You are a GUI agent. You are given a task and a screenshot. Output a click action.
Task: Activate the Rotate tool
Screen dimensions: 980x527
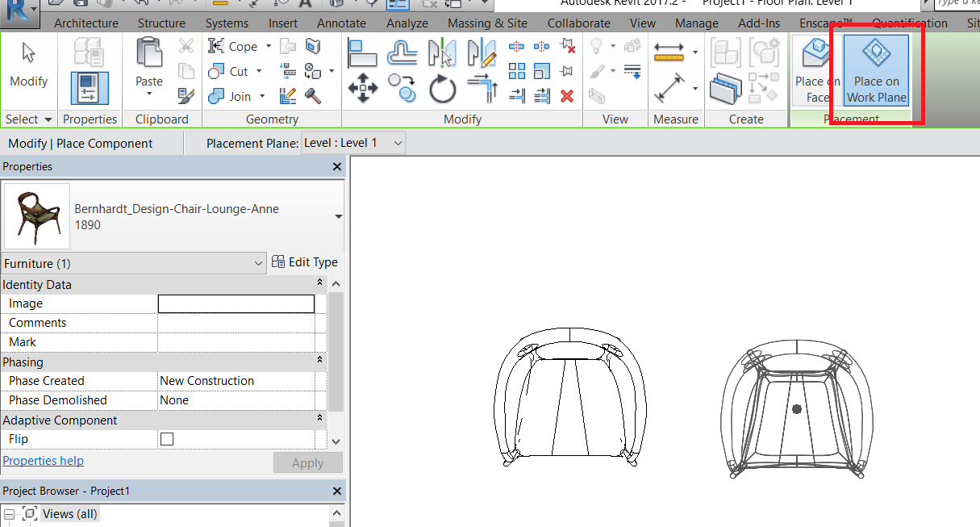click(442, 89)
